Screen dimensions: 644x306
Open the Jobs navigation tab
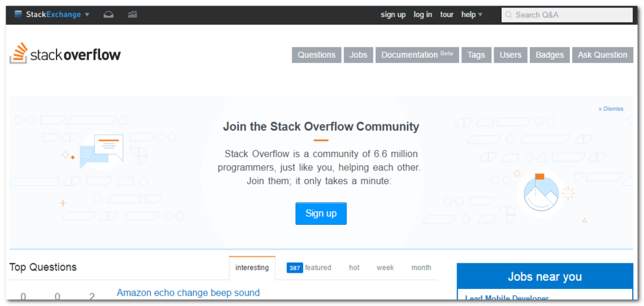[358, 55]
